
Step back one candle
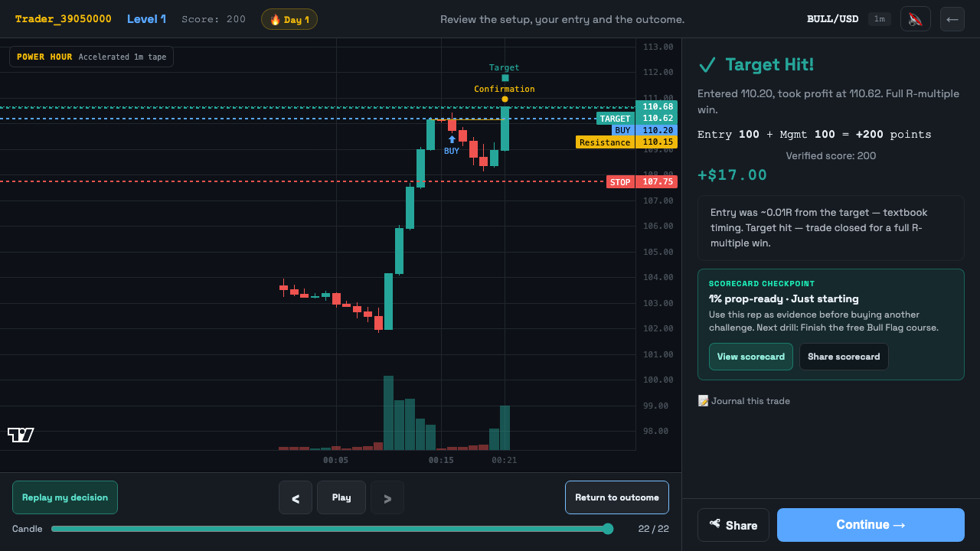click(x=296, y=497)
